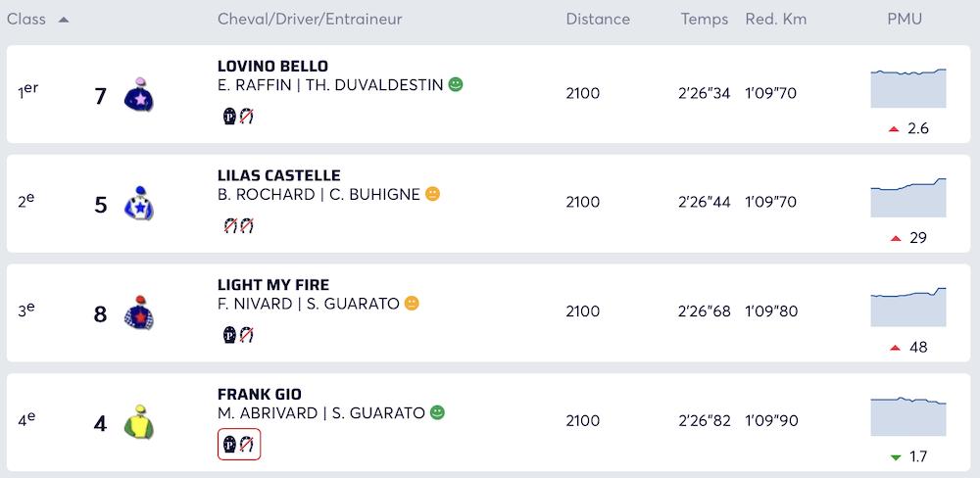The width and height of the screenshot is (980, 478).
Task: Click the LILAS CASTELLE horse name
Action: [x=278, y=176]
